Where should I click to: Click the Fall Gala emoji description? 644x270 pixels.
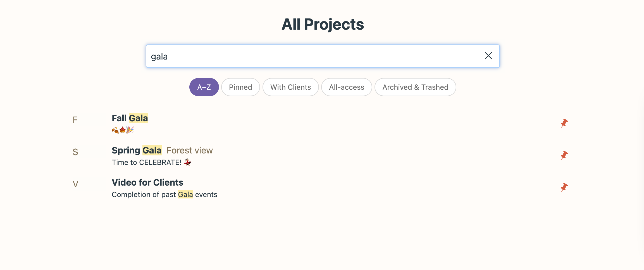pyautogui.click(x=123, y=130)
